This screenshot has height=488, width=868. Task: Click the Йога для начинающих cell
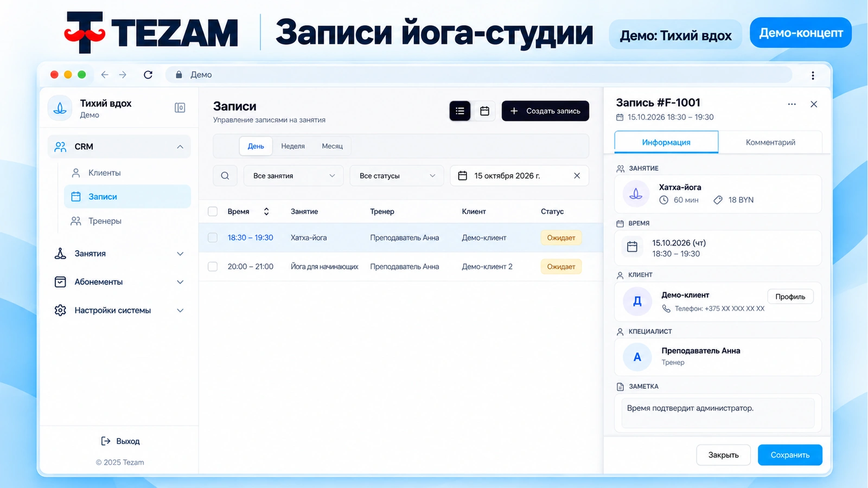click(324, 267)
